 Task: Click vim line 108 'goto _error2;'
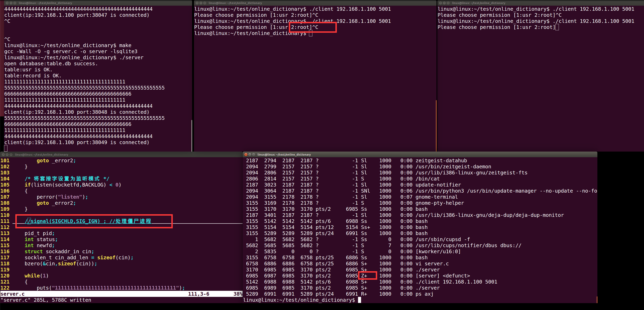pos(56,203)
